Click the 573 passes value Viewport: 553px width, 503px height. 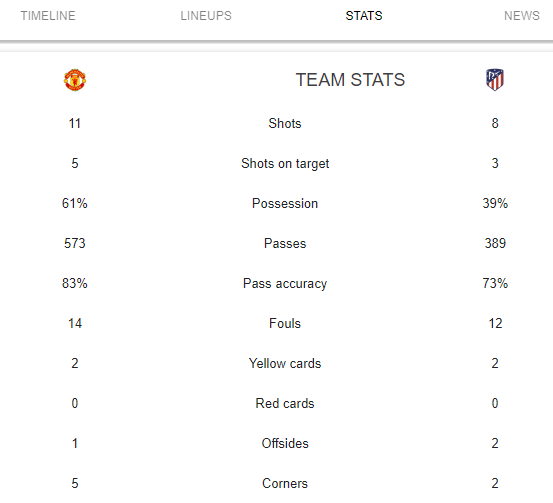(75, 243)
